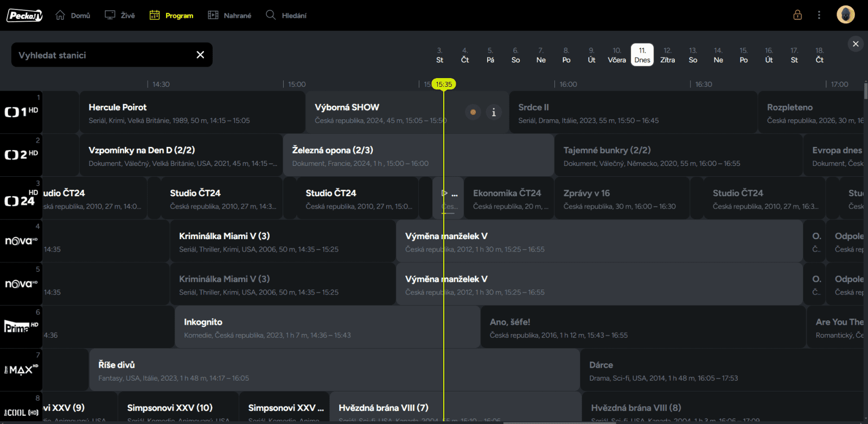Select ČT2 HD channel logo
The height and width of the screenshot is (424, 868).
click(21, 155)
